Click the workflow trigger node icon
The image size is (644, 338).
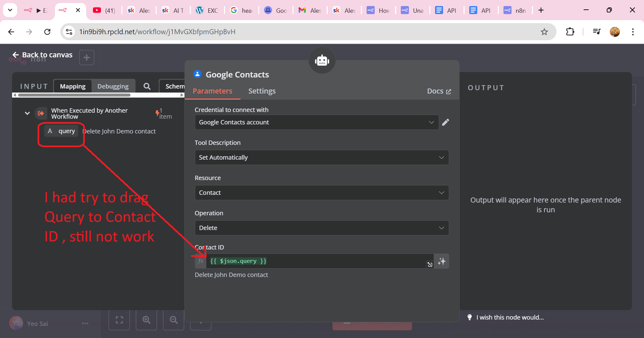click(x=41, y=113)
